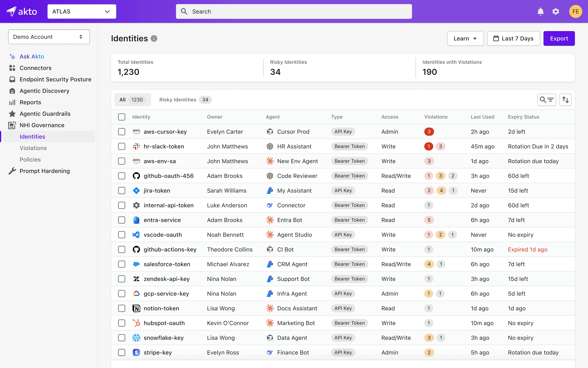The width and height of the screenshot is (588, 368).
Task: Check the github-actions-key row checkbox
Action: (121, 249)
